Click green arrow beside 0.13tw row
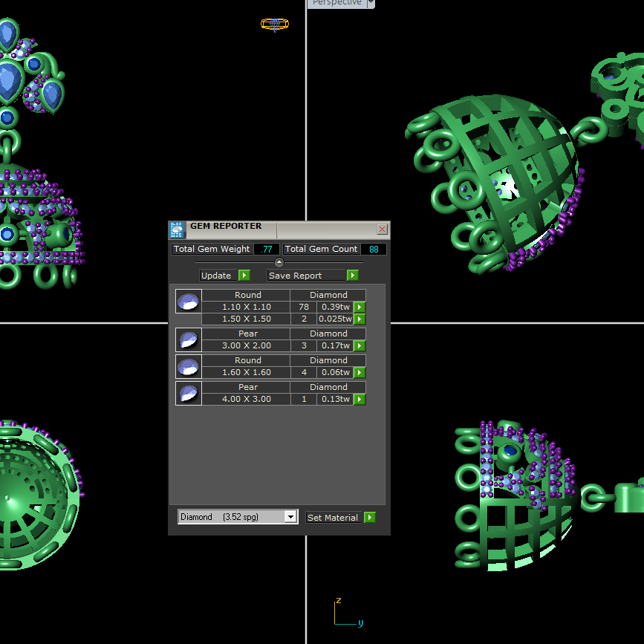Image resolution: width=644 pixels, height=644 pixels. tap(360, 400)
